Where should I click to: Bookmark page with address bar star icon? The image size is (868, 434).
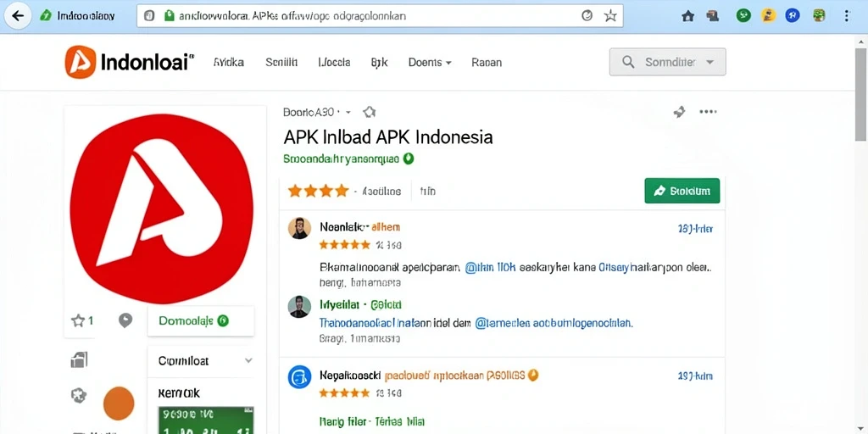click(x=610, y=16)
